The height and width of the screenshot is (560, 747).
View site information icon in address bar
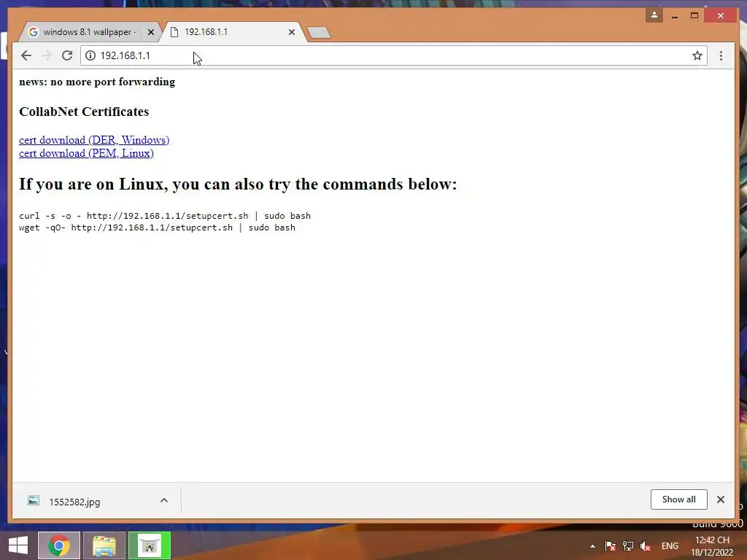click(90, 55)
